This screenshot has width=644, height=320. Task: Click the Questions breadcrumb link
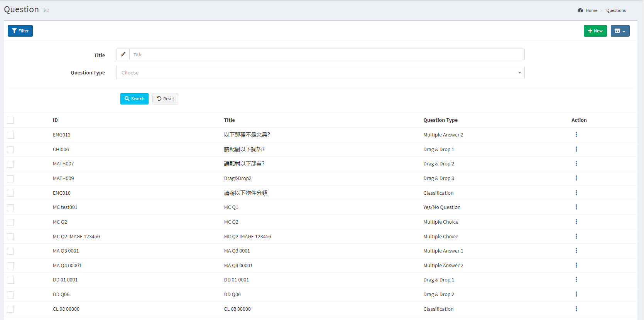coord(616,10)
